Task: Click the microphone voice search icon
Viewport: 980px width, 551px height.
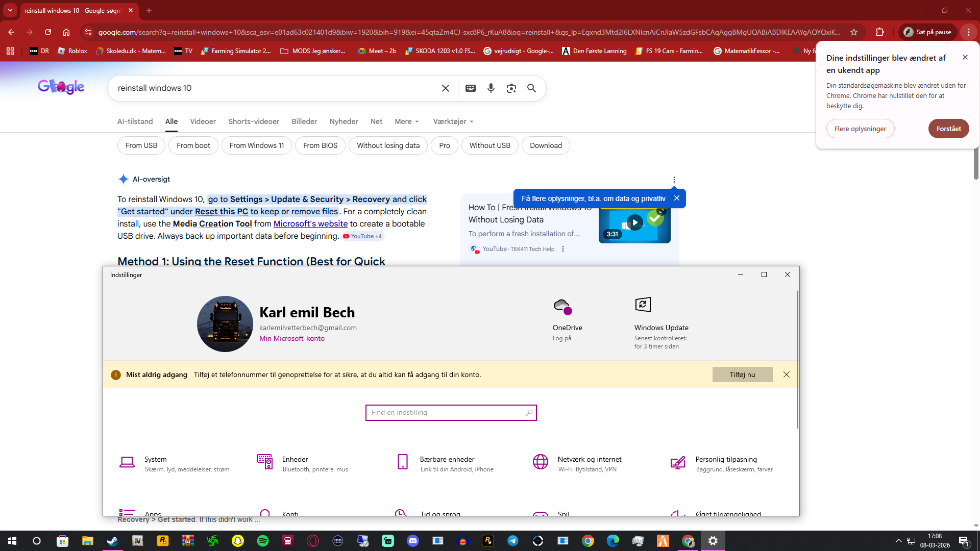Action: tap(491, 88)
